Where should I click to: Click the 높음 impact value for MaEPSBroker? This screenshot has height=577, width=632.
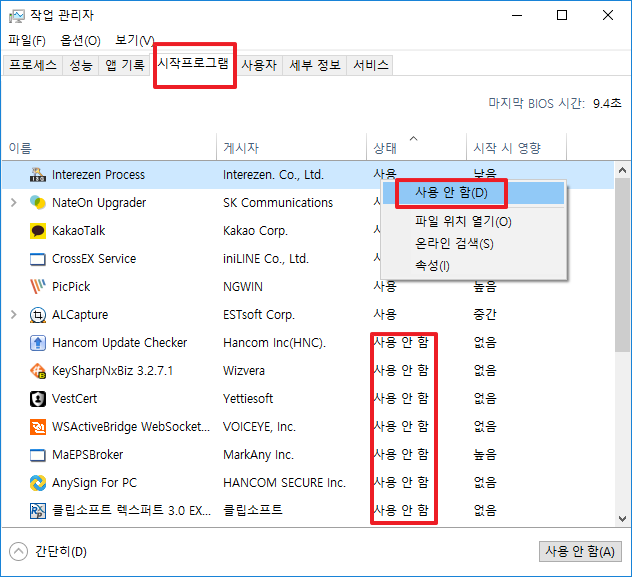[x=485, y=455]
